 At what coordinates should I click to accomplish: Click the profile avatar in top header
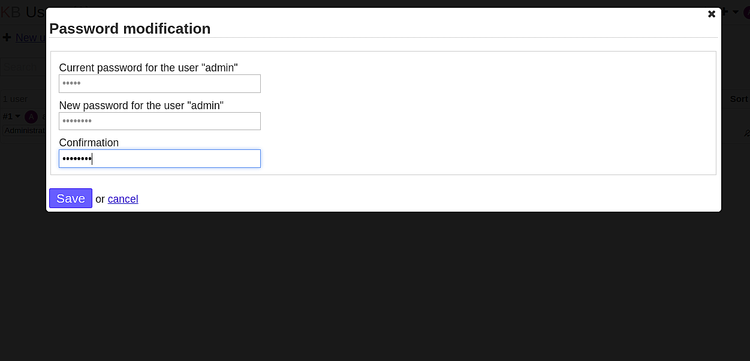pos(747,12)
